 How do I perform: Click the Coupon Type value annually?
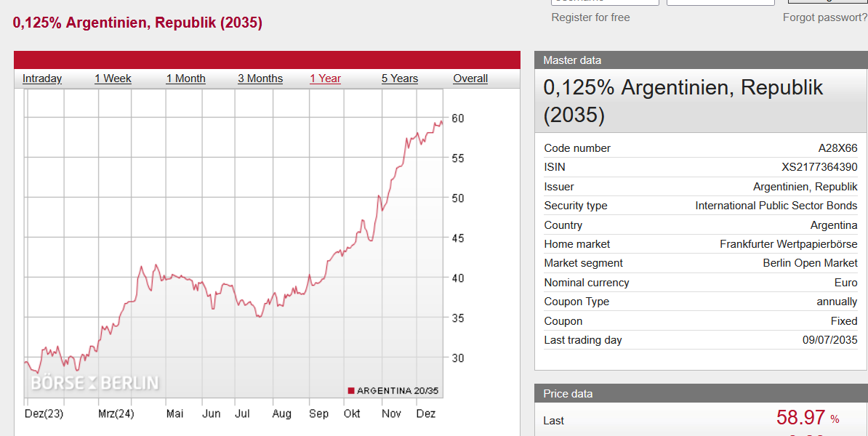[x=837, y=302]
